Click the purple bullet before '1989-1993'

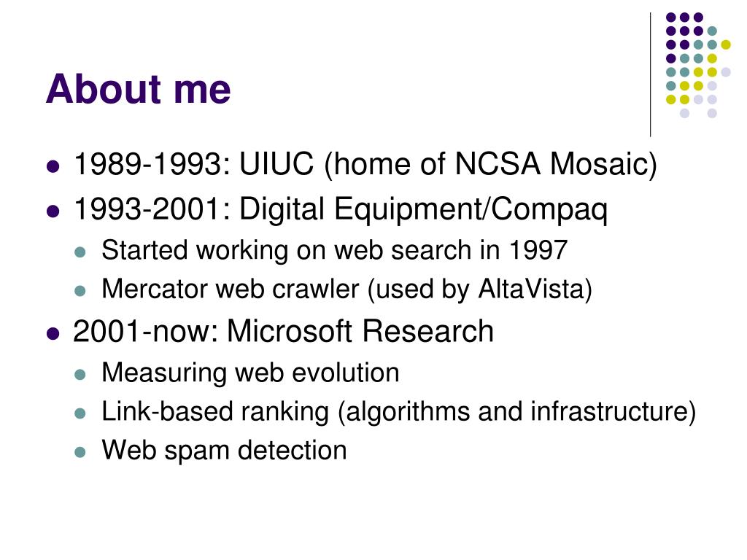(x=53, y=167)
